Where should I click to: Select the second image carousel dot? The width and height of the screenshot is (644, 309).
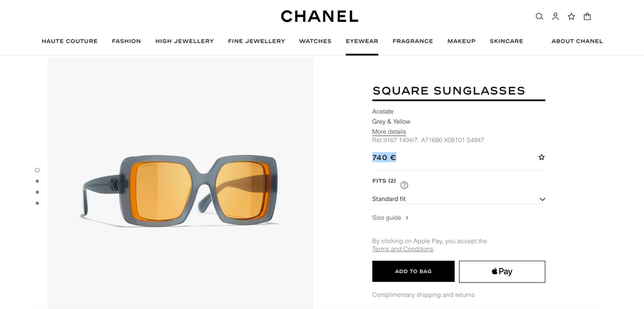click(38, 181)
